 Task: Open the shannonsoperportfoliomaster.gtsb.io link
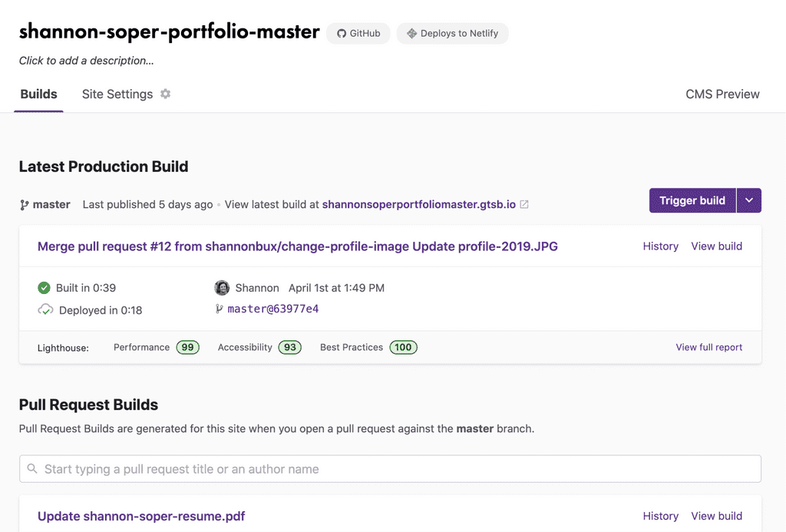click(x=418, y=204)
